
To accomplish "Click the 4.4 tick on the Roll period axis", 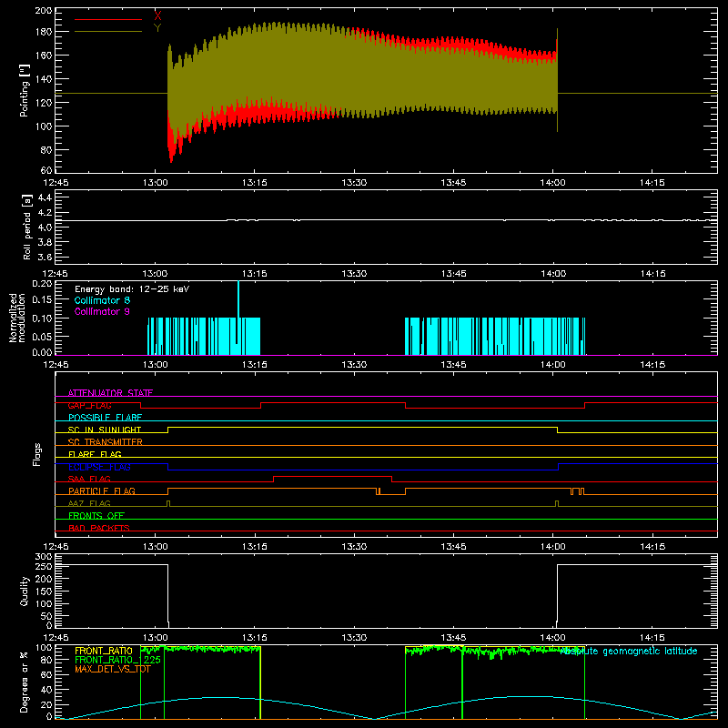I will (x=45, y=197).
